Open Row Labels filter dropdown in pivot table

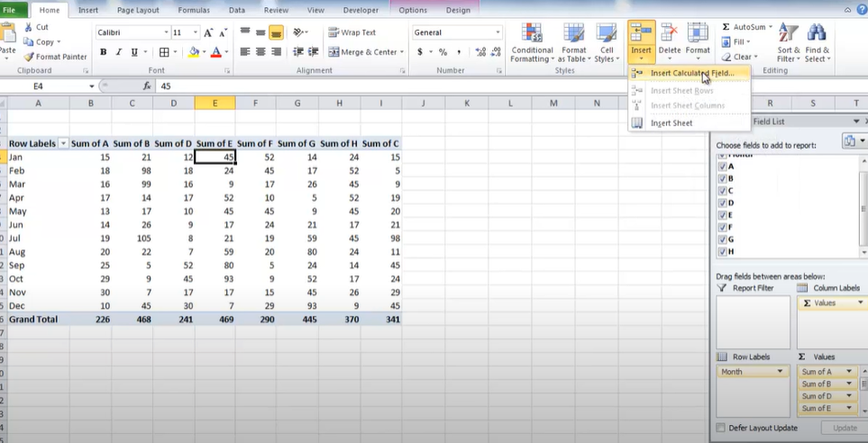point(63,143)
